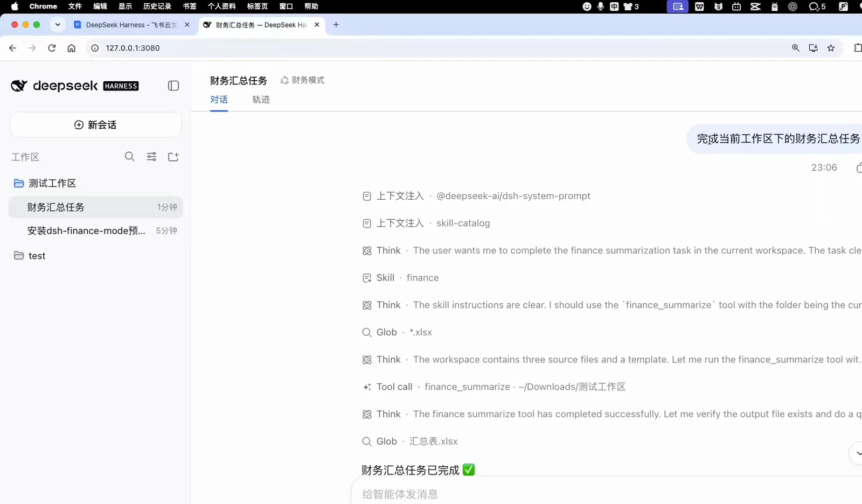Viewport: 862px width, 504px height.
Task: Click the Skill finance row icon
Action: [x=367, y=278]
